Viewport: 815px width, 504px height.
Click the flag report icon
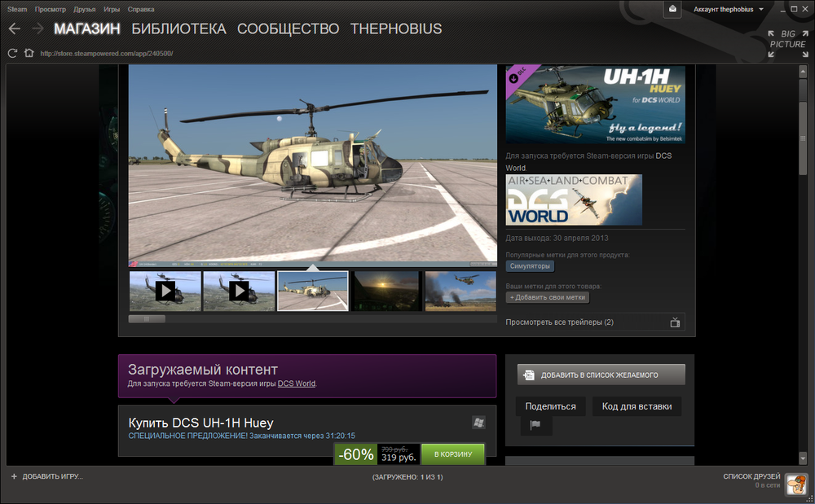coord(535,424)
